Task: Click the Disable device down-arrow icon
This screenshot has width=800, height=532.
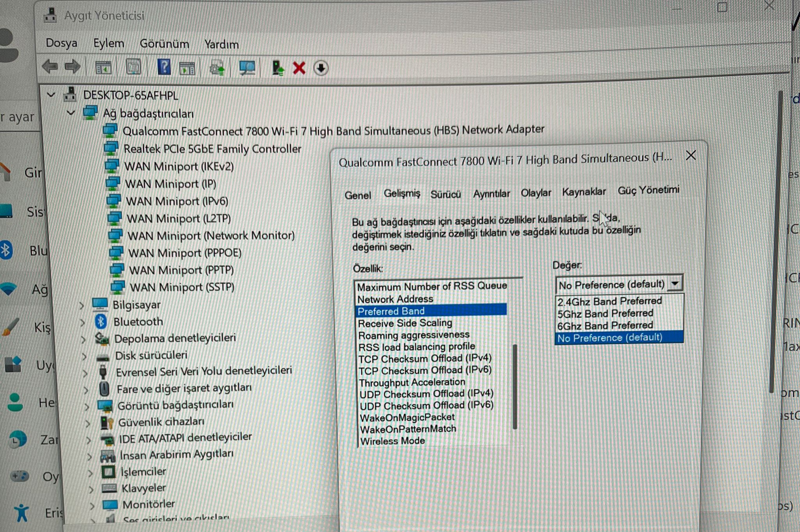Action: 321,68
